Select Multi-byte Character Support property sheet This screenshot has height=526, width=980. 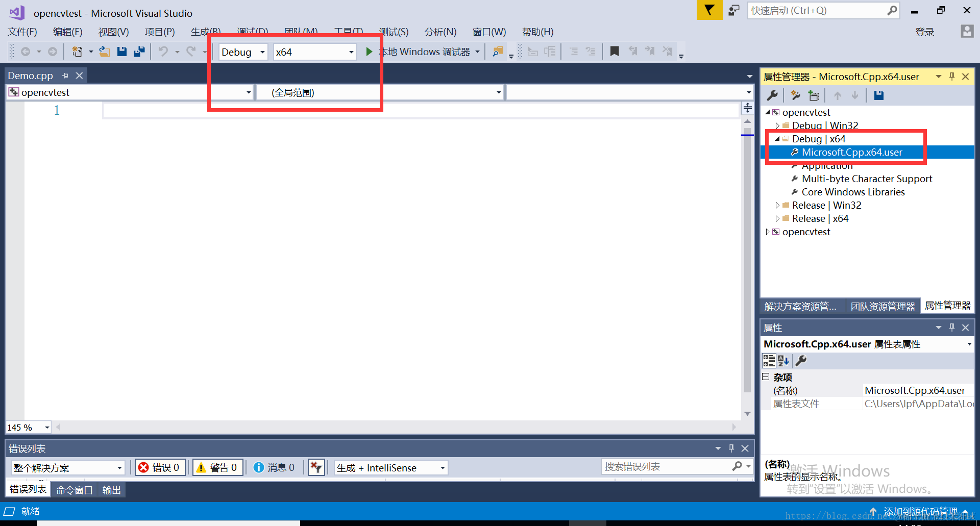(867, 179)
